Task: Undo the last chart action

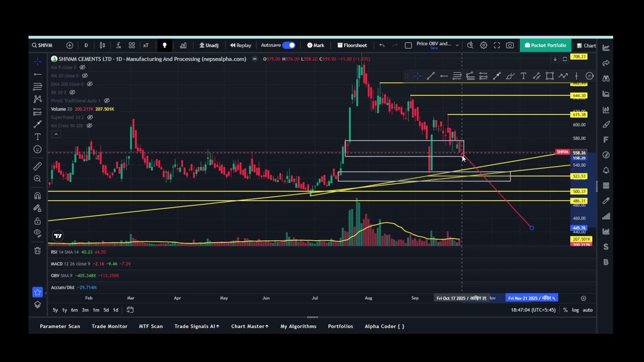Action: [382, 45]
